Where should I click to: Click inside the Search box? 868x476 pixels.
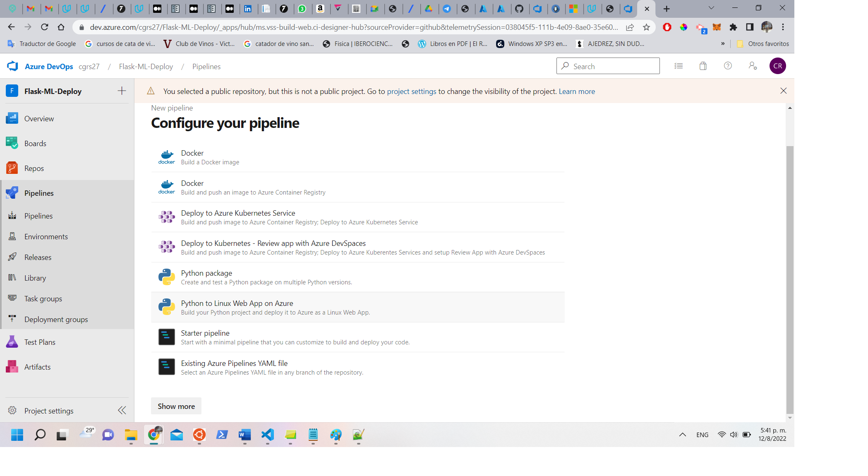[608, 66]
